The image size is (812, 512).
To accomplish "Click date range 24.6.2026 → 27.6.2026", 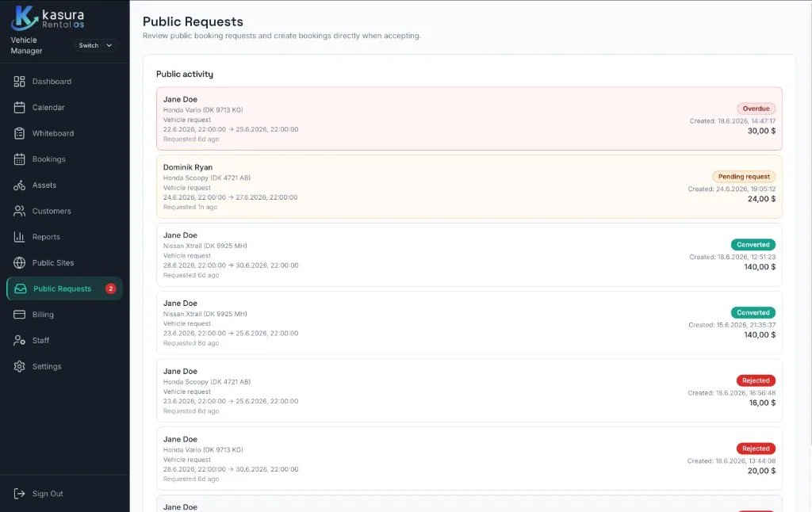I will click(231, 197).
